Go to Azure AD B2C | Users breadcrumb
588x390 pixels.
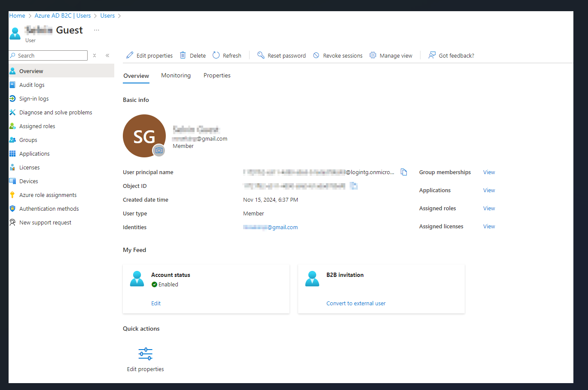tap(63, 15)
